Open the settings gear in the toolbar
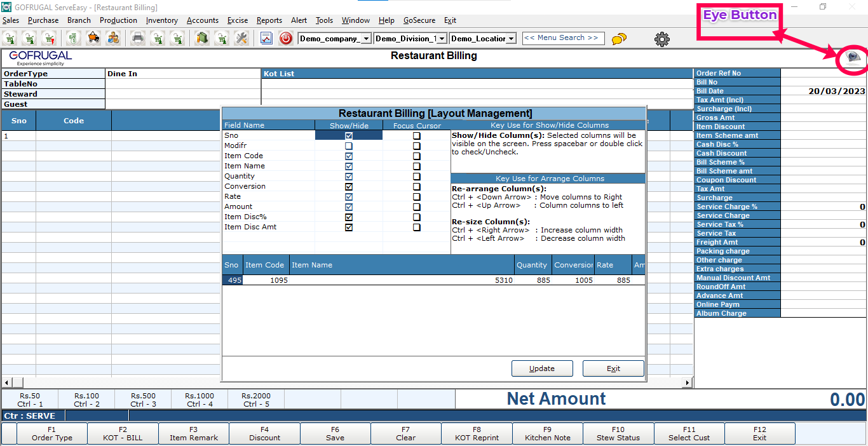Screen dimensions: 868x446 click(x=661, y=39)
